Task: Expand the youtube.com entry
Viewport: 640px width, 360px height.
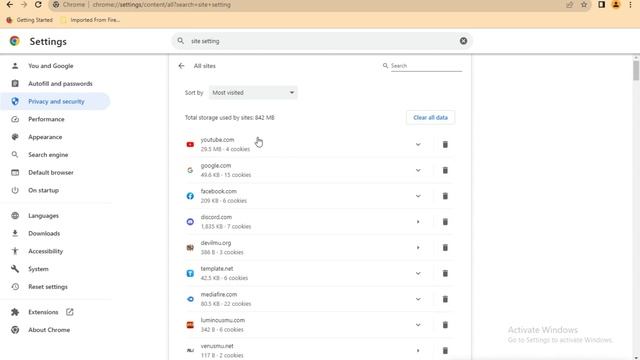Action: [x=418, y=144]
